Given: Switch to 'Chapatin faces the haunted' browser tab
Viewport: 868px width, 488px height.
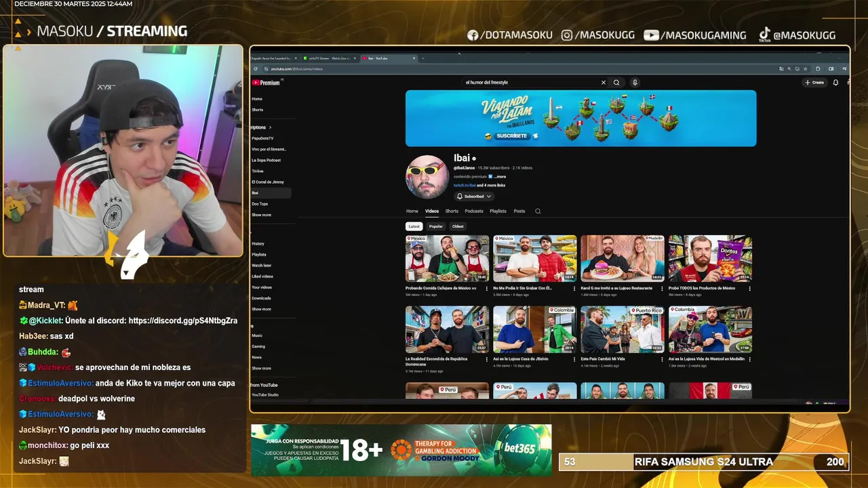Looking at the screenshot, I should coord(274,58).
